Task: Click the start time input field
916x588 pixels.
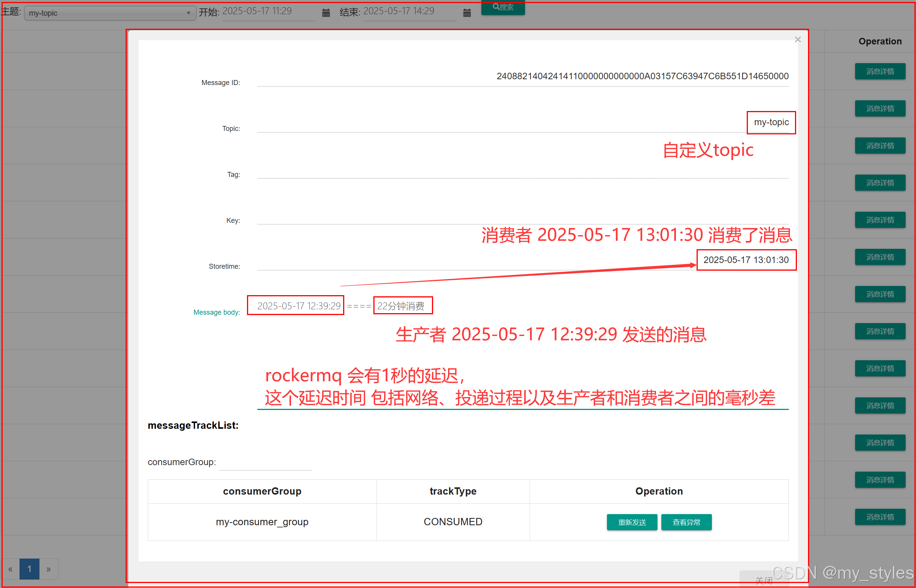Action: [x=268, y=11]
